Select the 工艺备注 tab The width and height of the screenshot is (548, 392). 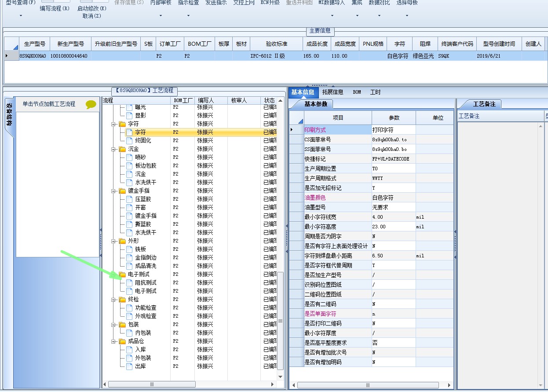click(x=484, y=104)
